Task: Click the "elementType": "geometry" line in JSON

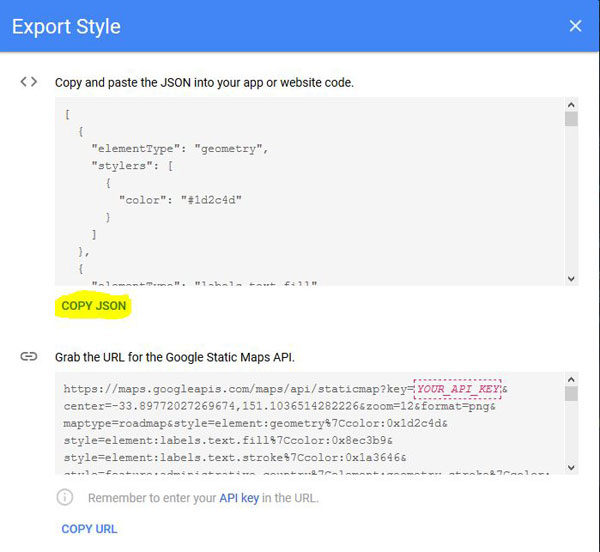Action: [180, 149]
